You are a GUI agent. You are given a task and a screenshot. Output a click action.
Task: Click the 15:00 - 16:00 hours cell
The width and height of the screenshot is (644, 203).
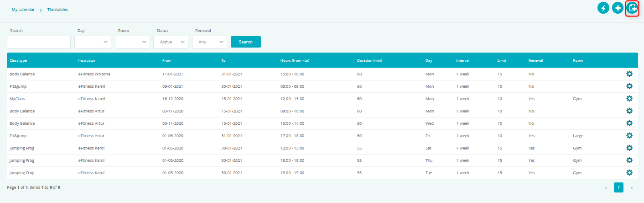point(292,74)
